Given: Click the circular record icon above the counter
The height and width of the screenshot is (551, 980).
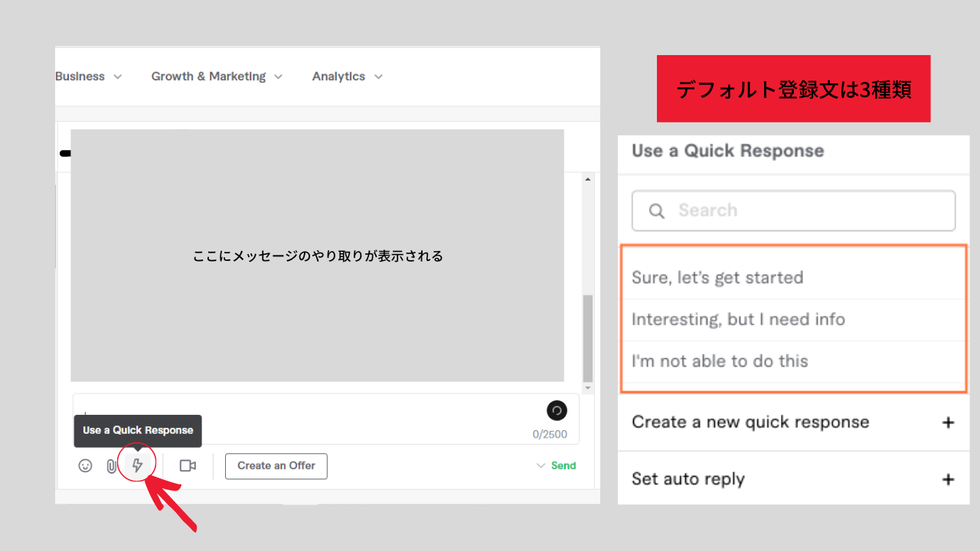Looking at the screenshot, I should click(557, 411).
